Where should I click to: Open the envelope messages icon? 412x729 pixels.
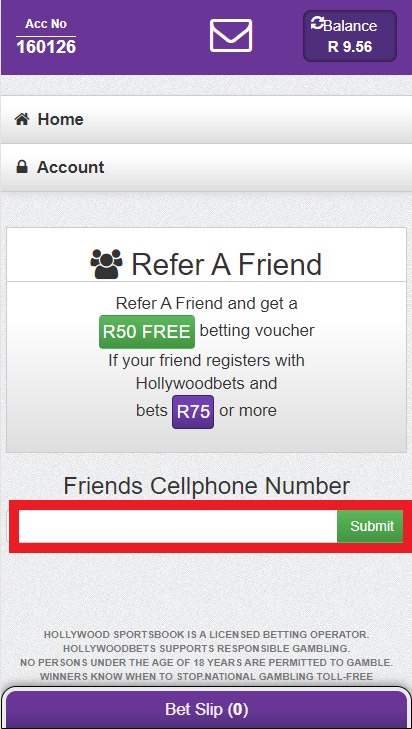click(231, 35)
